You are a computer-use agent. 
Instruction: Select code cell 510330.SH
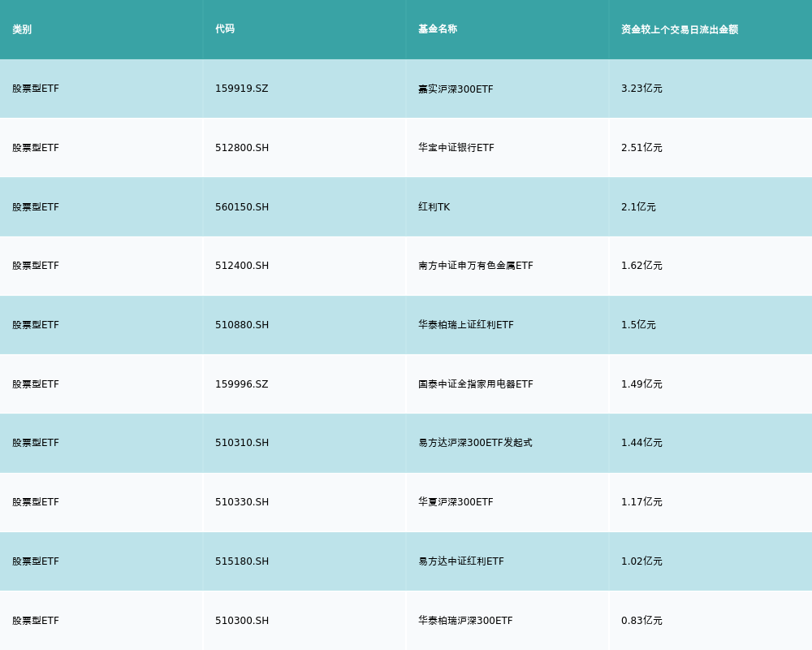(242, 502)
